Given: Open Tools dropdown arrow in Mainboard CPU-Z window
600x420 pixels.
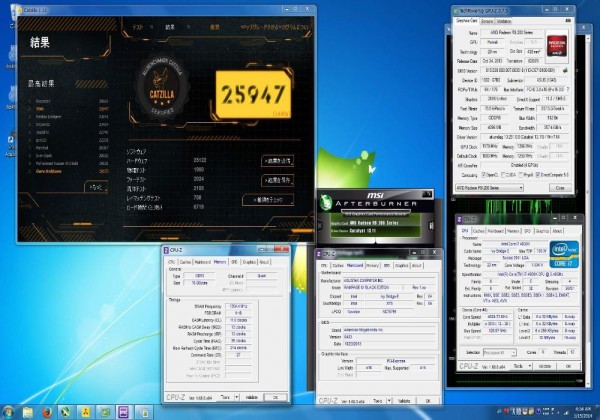Looking at the screenshot, I should pos(389,401).
